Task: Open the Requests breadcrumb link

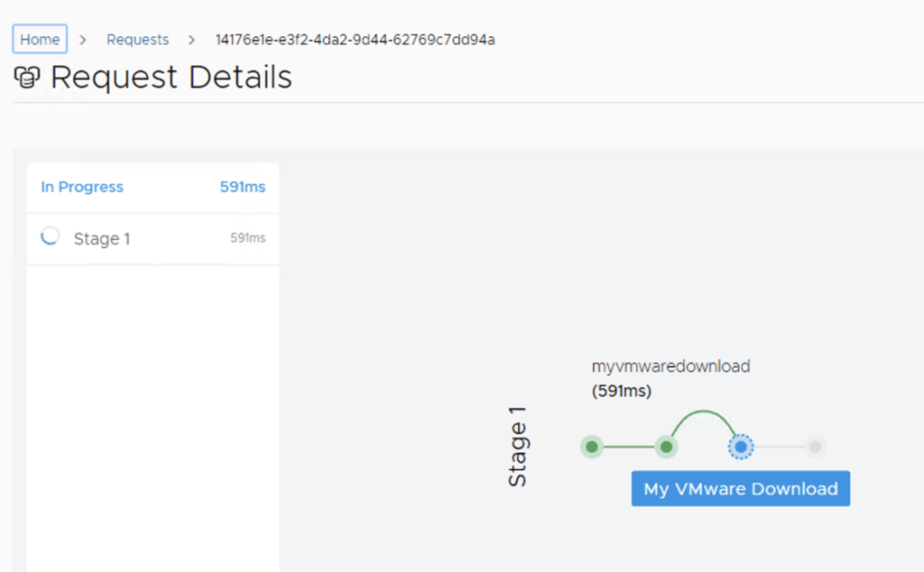Action: pyautogui.click(x=137, y=40)
